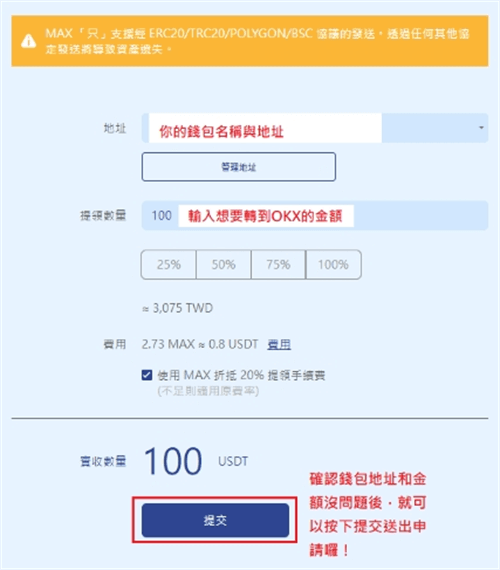Image resolution: width=500 pixels, height=570 pixels.
Task: Click the 實收數量 received quantity label
Action: (x=103, y=461)
